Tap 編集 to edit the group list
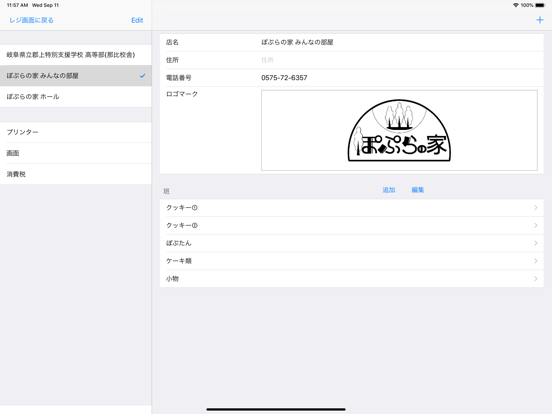Image resolution: width=552 pixels, height=414 pixels. click(x=418, y=190)
